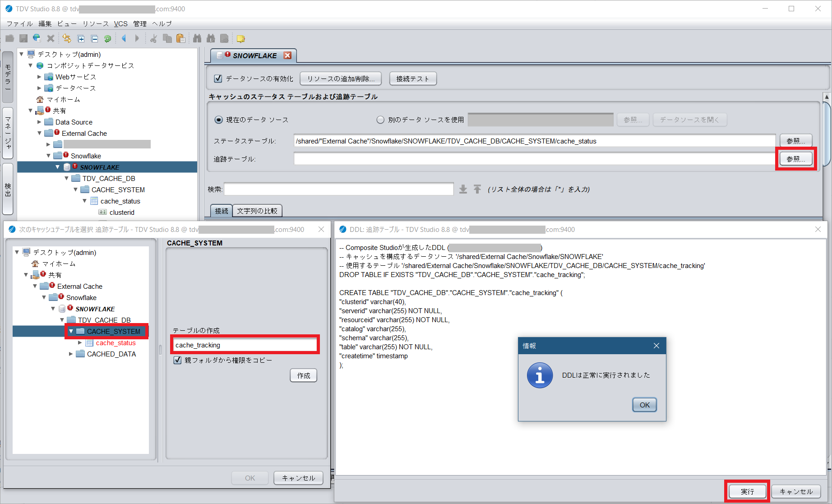Expand cache_status in select dialog tree

(x=80, y=342)
